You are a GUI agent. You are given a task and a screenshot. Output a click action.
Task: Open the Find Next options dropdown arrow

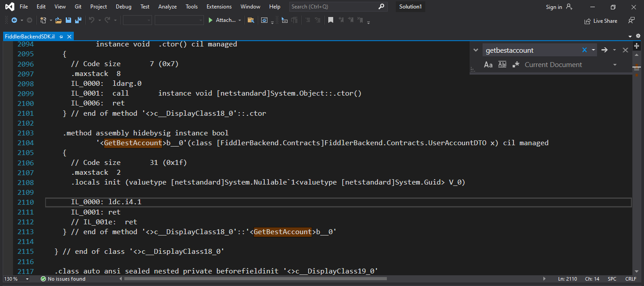pyautogui.click(x=614, y=50)
